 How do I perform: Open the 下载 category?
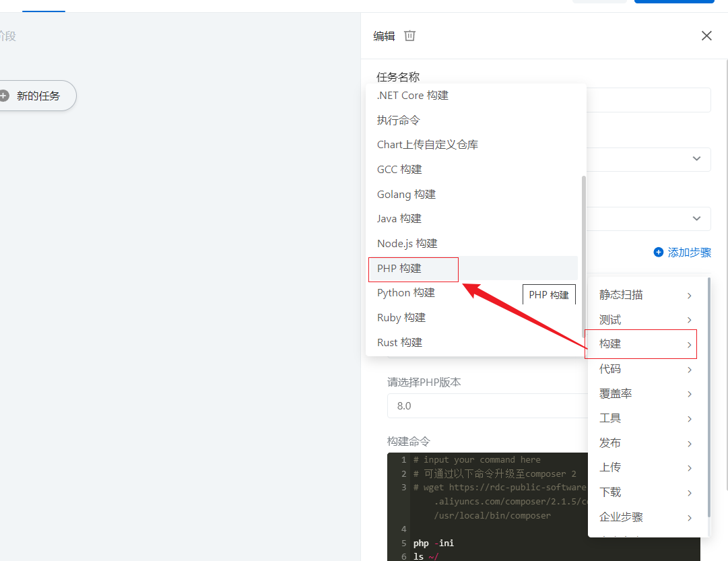pyautogui.click(x=645, y=492)
